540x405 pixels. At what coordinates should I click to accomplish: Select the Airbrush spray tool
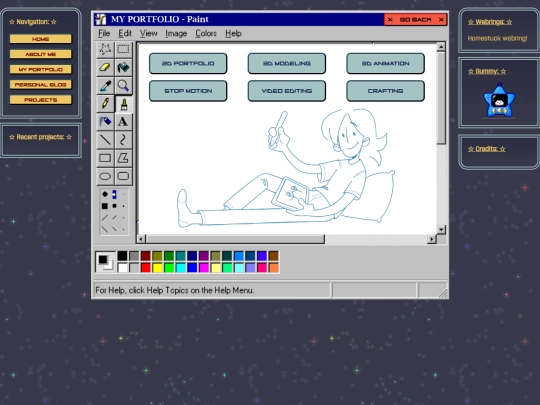coord(105,122)
